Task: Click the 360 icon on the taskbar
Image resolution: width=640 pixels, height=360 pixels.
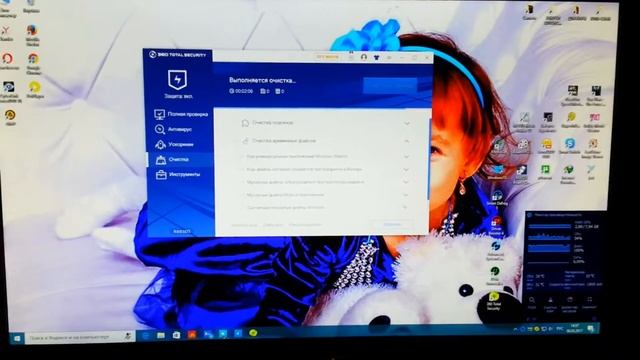Action: pos(253,333)
